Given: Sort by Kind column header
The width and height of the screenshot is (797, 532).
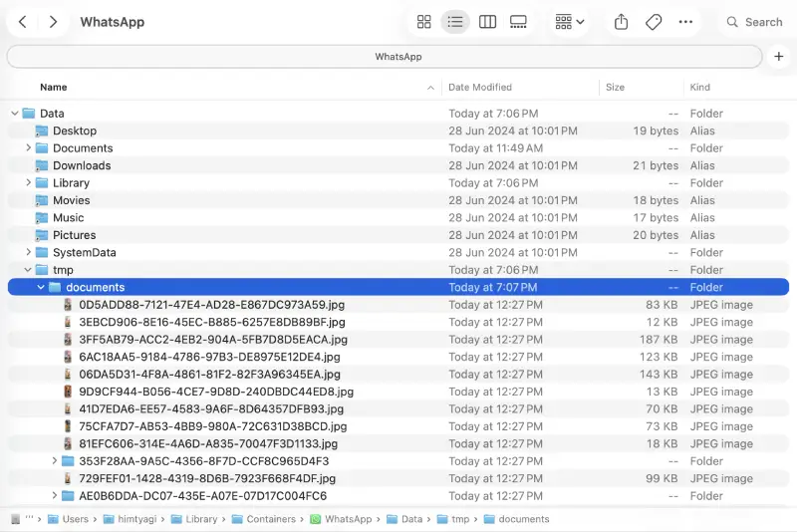Looking at the screenshot, I should 700,87.
